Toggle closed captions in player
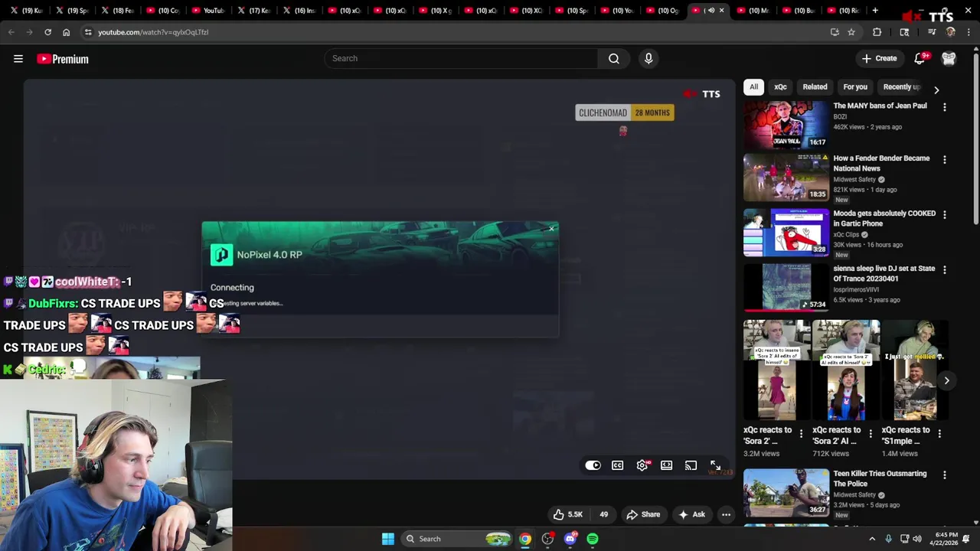Image resolution: width=980 pixels, height=551 pixels. [618, 465]
